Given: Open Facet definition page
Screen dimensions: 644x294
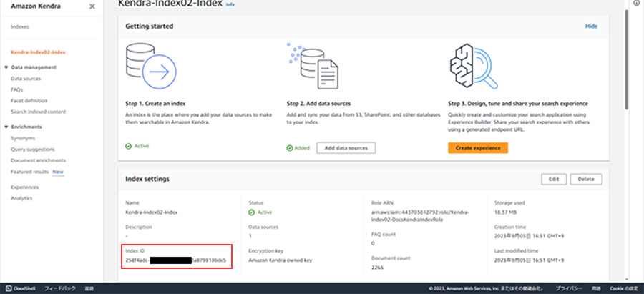Looking at the screenshot, I should pos(29,101).
